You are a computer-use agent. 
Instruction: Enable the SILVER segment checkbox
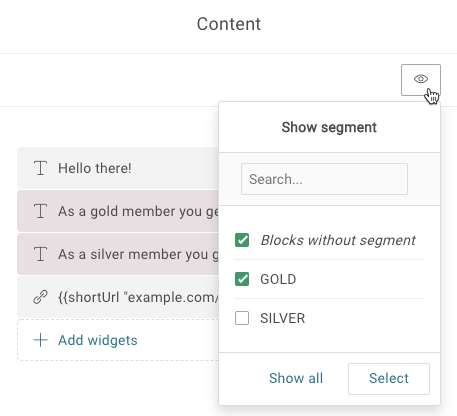[x=242, y=318]
